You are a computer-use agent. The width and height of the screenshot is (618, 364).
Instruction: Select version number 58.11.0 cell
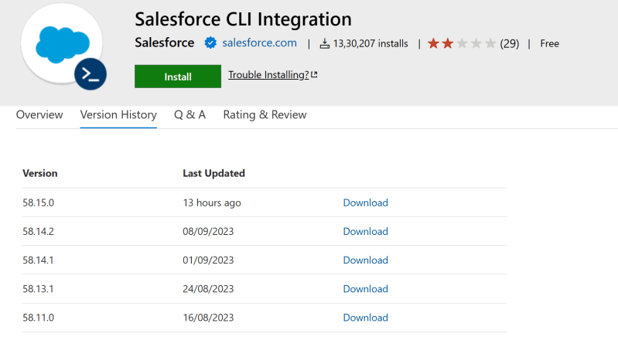coord(38,318)
